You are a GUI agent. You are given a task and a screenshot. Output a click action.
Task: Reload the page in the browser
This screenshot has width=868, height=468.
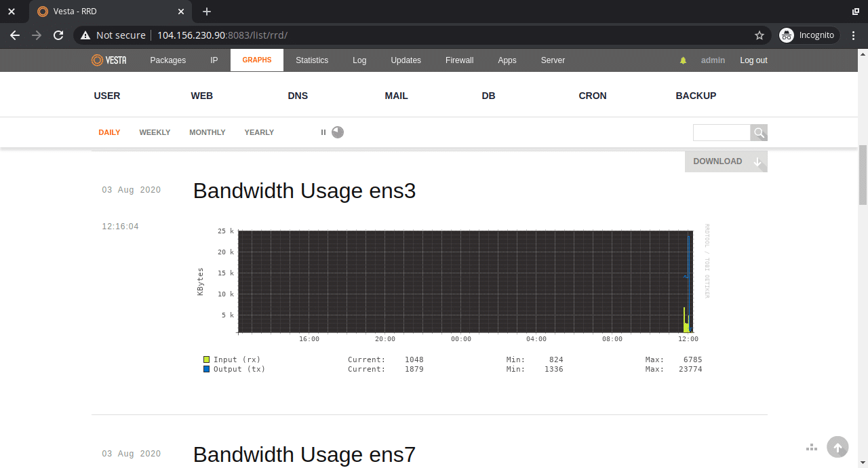(58, 35)
